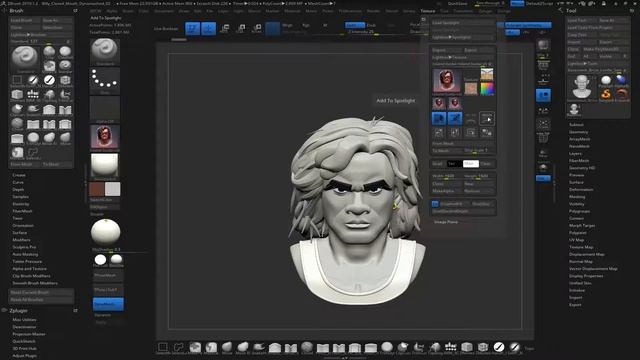Click the second blue Spotlight icon in Texture popup

455,118
